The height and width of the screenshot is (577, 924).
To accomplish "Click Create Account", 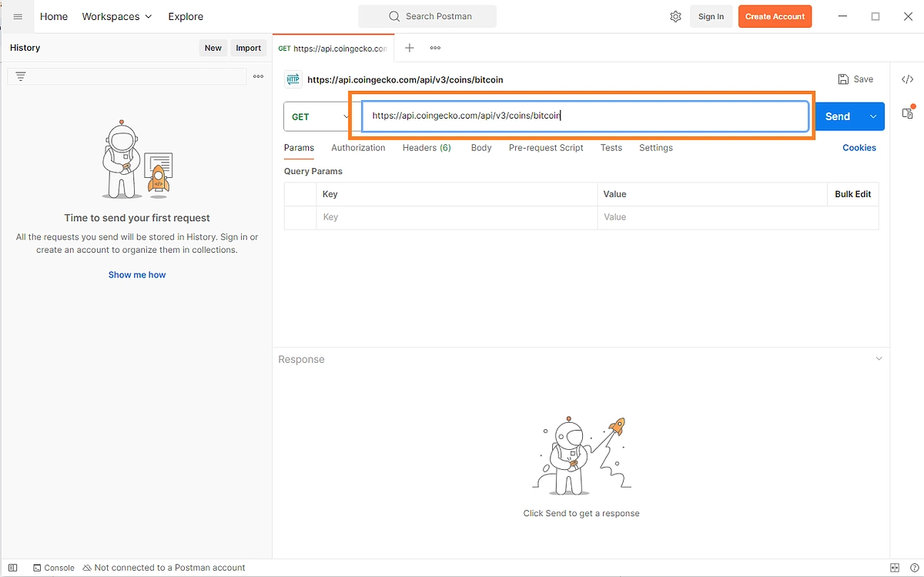I will (775, 16).
